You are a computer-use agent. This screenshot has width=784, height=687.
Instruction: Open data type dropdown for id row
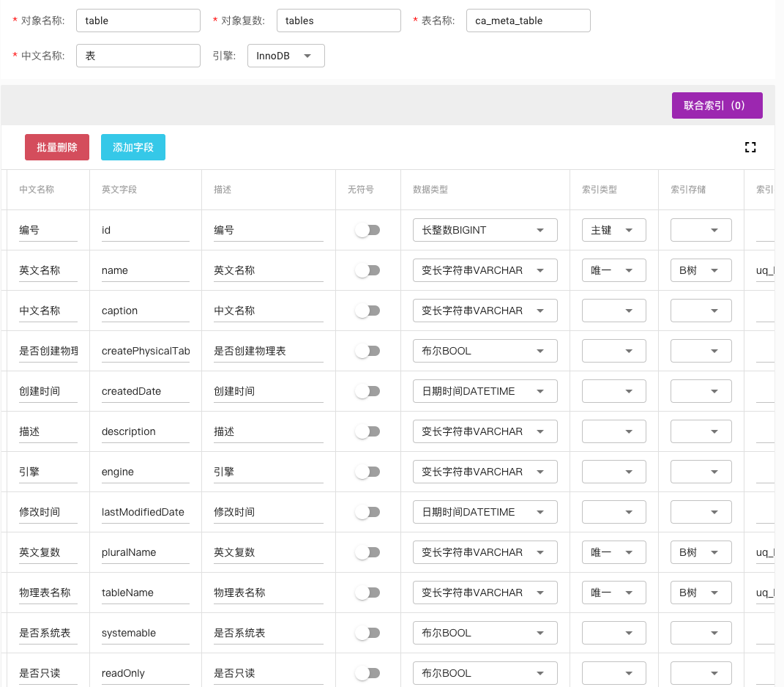coord(485,230)
